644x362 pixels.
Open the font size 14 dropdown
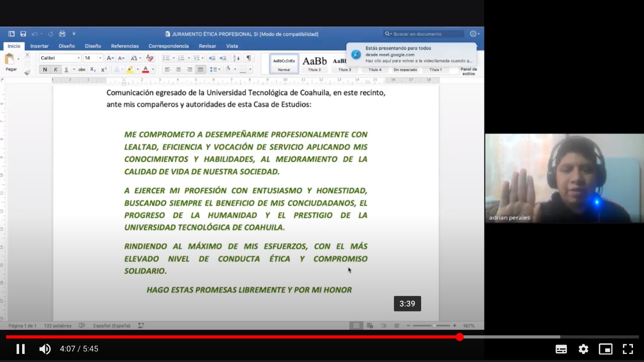click(x=100, y=58)
